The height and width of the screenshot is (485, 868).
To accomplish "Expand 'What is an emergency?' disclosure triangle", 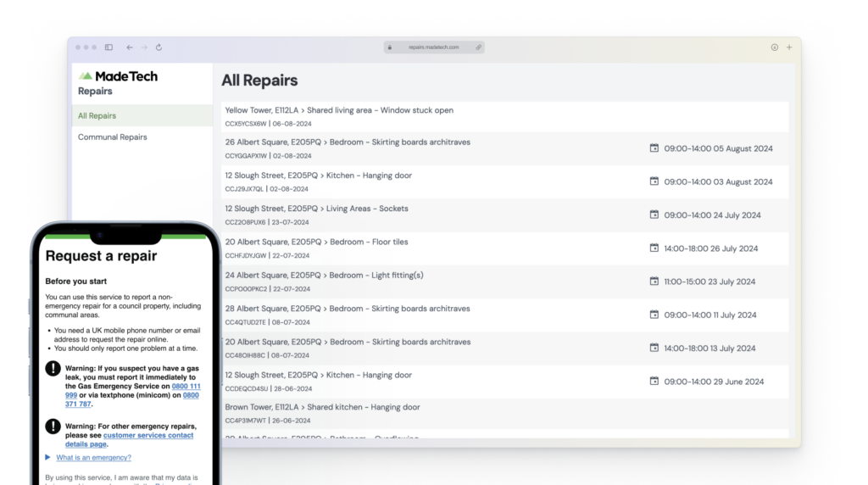I will point(48,457).
